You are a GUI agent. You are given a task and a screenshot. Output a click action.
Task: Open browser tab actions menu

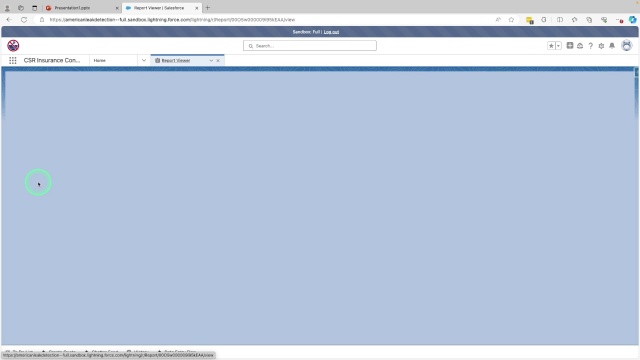(35, 8)
